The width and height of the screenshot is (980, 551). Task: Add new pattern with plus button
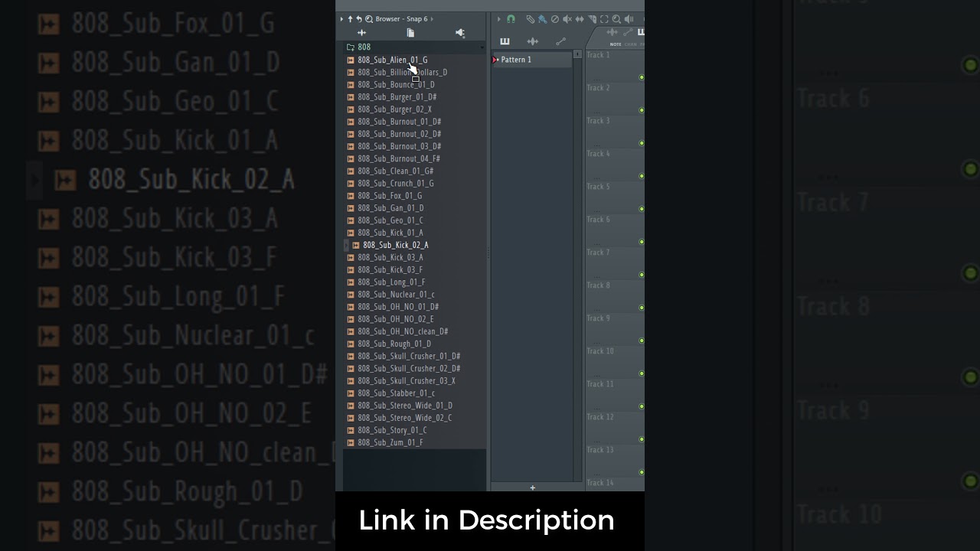point(532,487)
